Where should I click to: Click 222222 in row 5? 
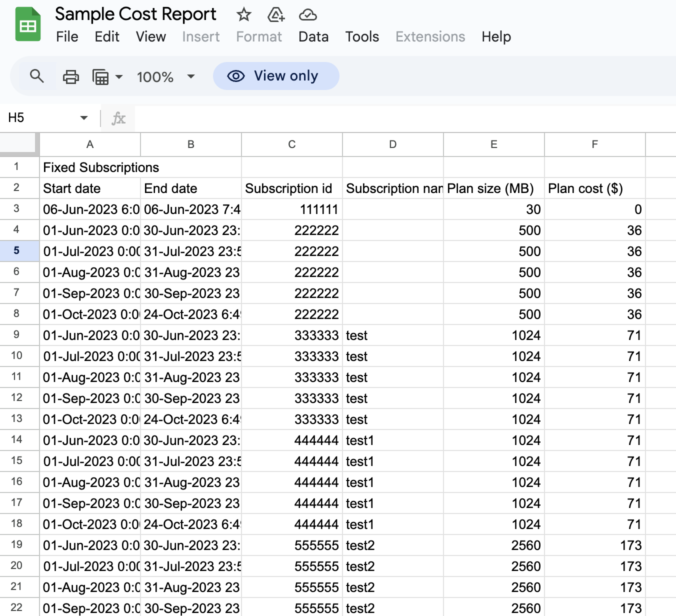(292, 251)
